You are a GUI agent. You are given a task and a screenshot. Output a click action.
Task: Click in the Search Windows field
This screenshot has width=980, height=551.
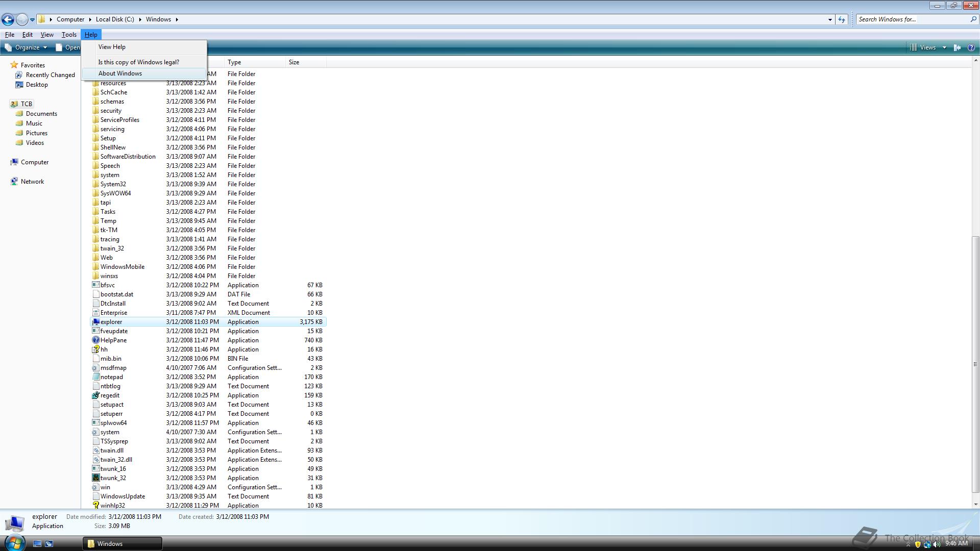click(x=911, y=19)
